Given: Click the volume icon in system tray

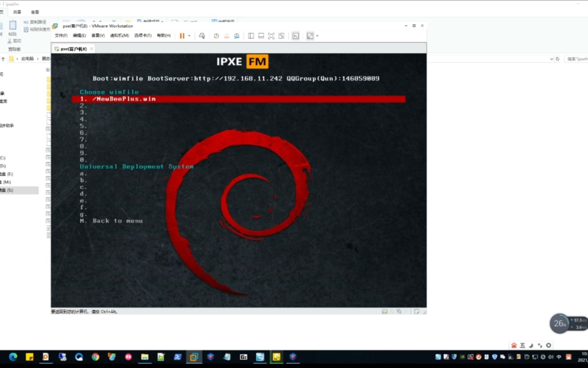Looking at the screenshot, I should 551,357.
